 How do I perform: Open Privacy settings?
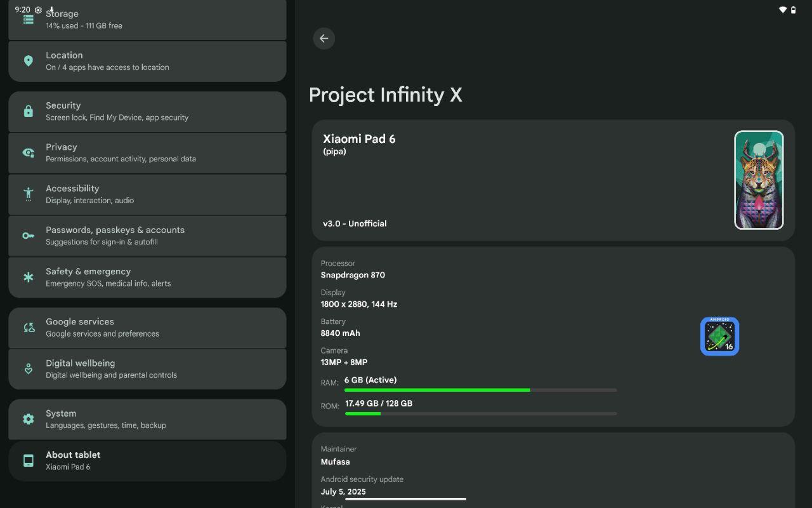pos(147,153)
